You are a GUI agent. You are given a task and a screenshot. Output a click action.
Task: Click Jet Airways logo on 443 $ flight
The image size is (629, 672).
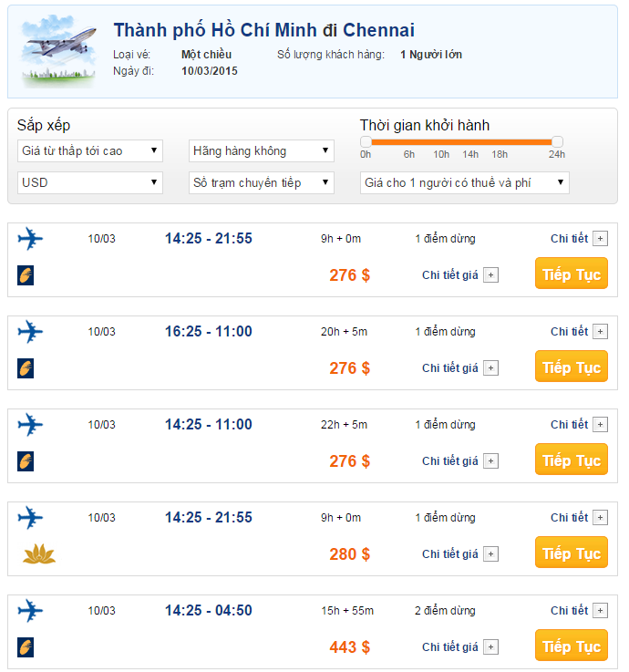point(26,647)
